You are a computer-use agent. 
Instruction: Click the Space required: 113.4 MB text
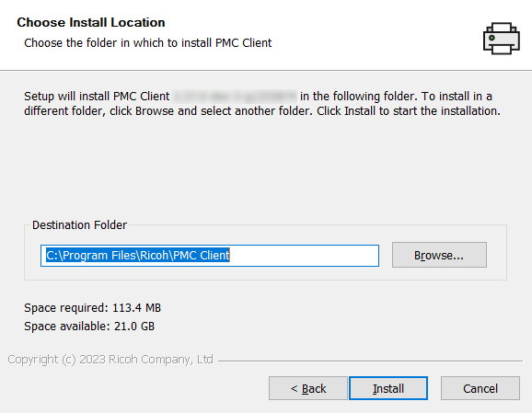(92, 307)
